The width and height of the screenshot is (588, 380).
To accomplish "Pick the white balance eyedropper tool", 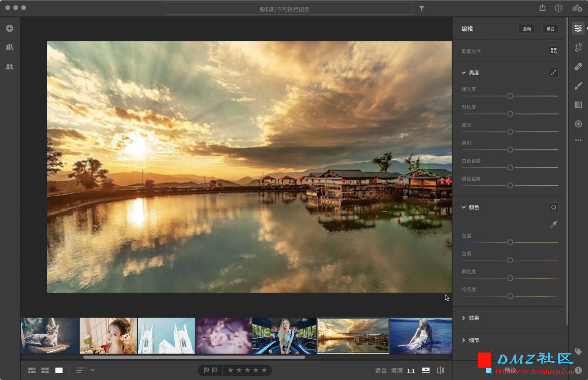I will [553, 224].
